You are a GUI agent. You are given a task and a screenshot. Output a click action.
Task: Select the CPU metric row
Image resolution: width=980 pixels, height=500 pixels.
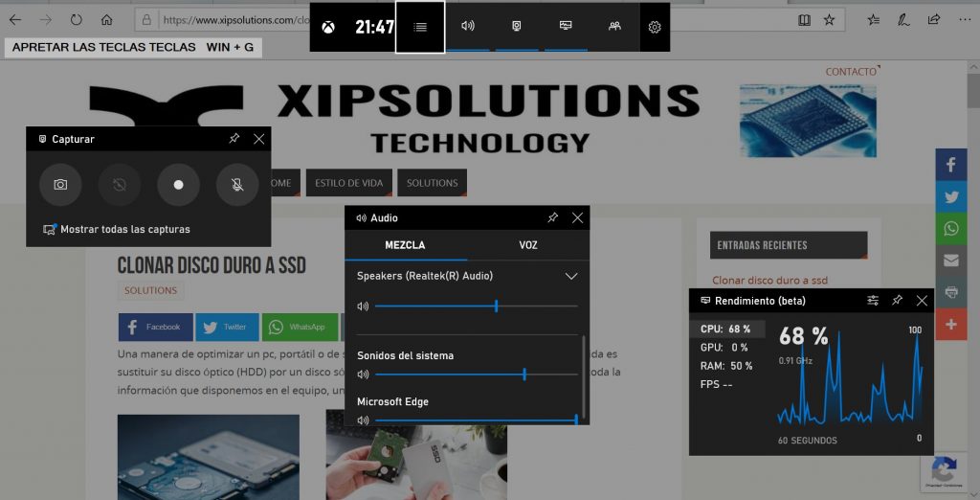click(727, 330)
